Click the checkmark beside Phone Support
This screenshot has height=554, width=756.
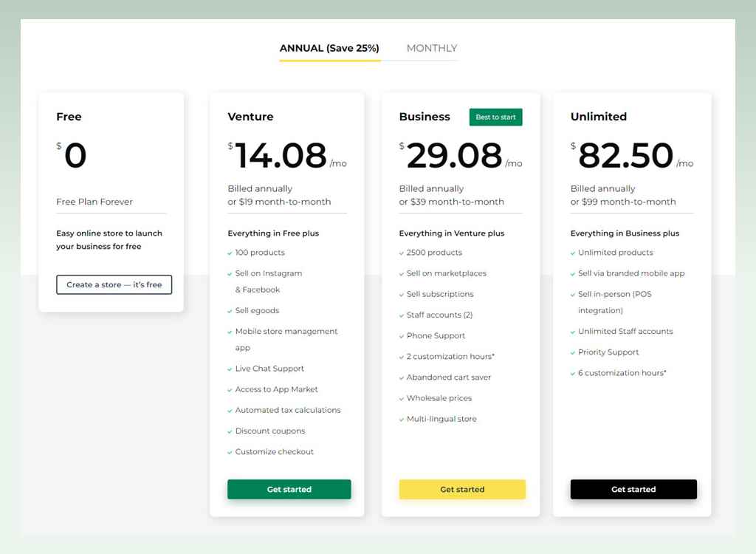pyautogui.click(x=402, y=336)
